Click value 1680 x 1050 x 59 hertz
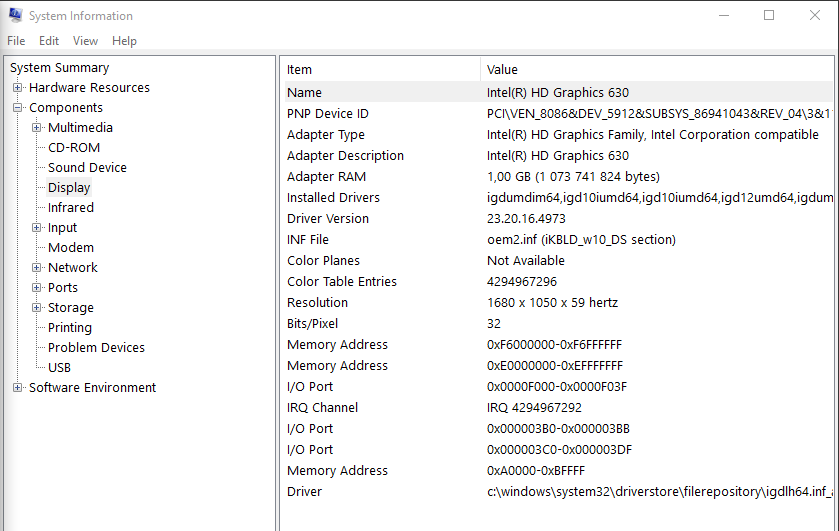839x531 pixels. (x=552, y=302)
